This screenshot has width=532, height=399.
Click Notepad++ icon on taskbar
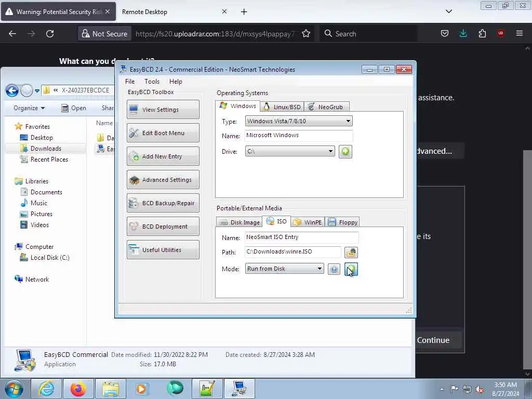[x=207, y=389]
